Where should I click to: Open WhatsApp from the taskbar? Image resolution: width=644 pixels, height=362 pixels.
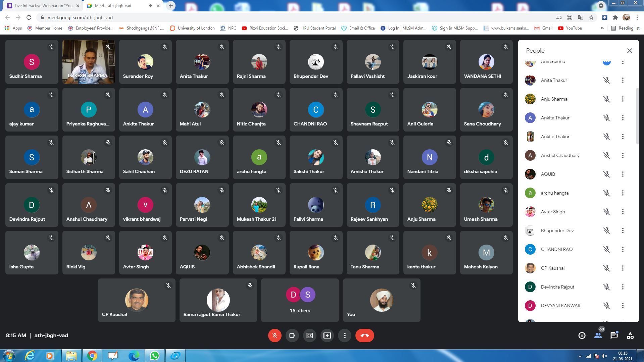click(155, 356)
